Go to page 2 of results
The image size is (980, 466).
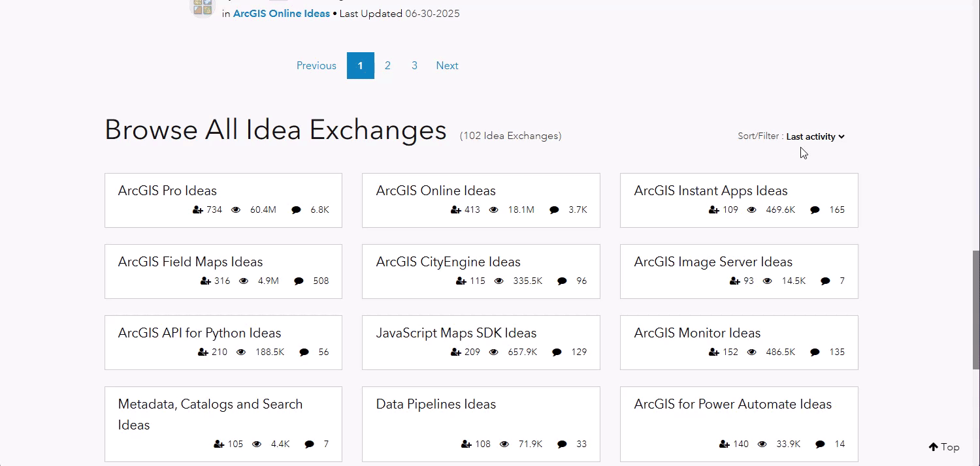tap(387, 65)
